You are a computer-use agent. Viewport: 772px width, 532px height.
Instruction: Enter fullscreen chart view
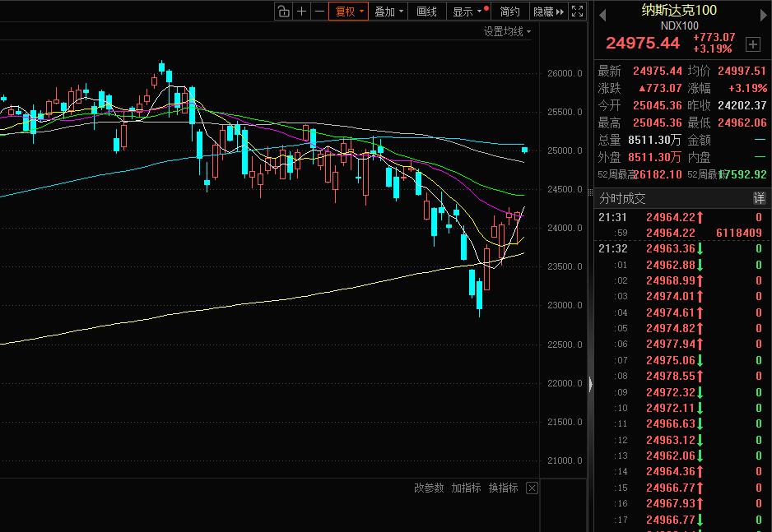point(577,12)
